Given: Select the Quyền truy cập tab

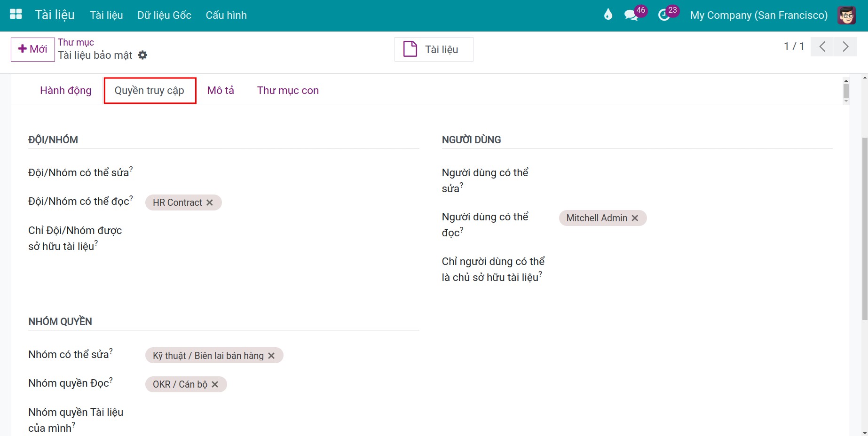Looking at the screenshot, I should [x=150, y=90].
